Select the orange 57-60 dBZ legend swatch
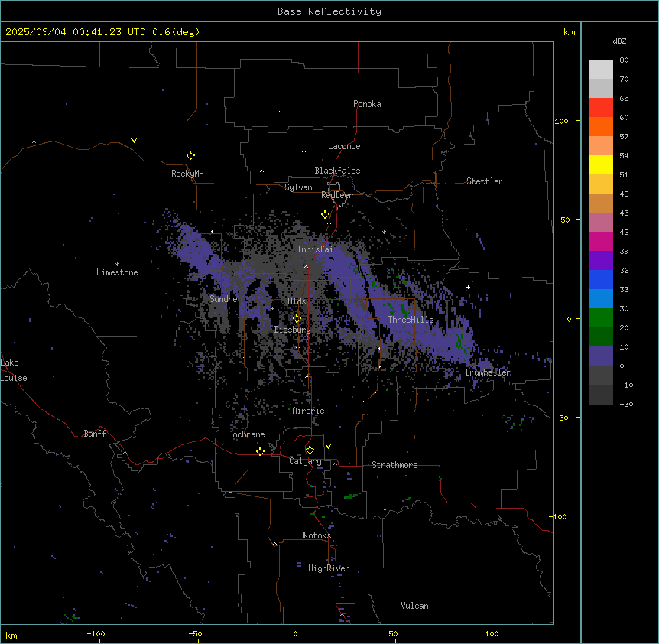 (601, 126)
